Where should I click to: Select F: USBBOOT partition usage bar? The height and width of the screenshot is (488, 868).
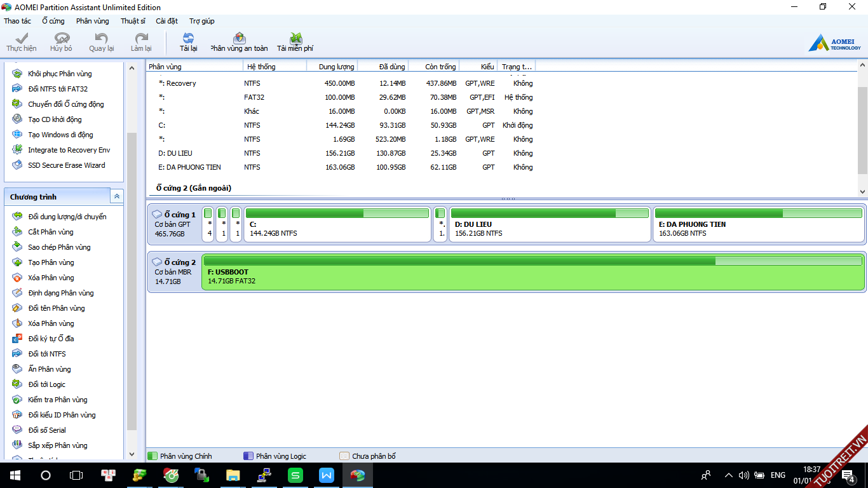[x=532, y=261]
